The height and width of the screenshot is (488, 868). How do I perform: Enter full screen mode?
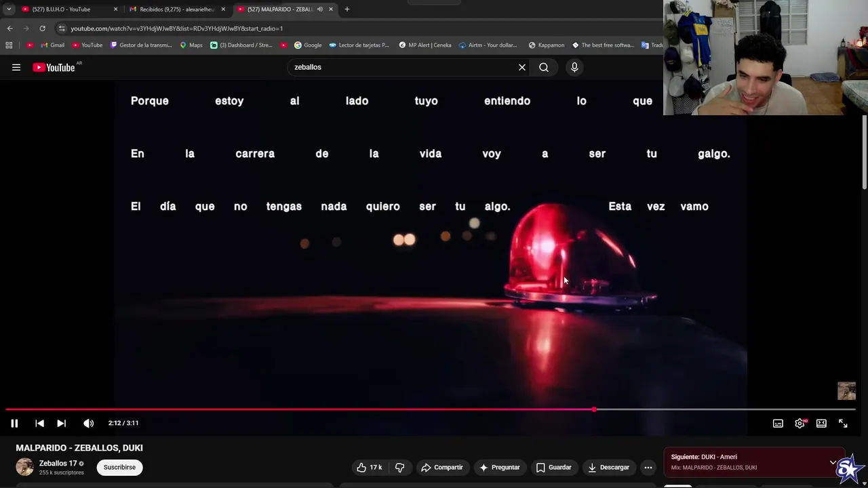click(x=843, y=424)
